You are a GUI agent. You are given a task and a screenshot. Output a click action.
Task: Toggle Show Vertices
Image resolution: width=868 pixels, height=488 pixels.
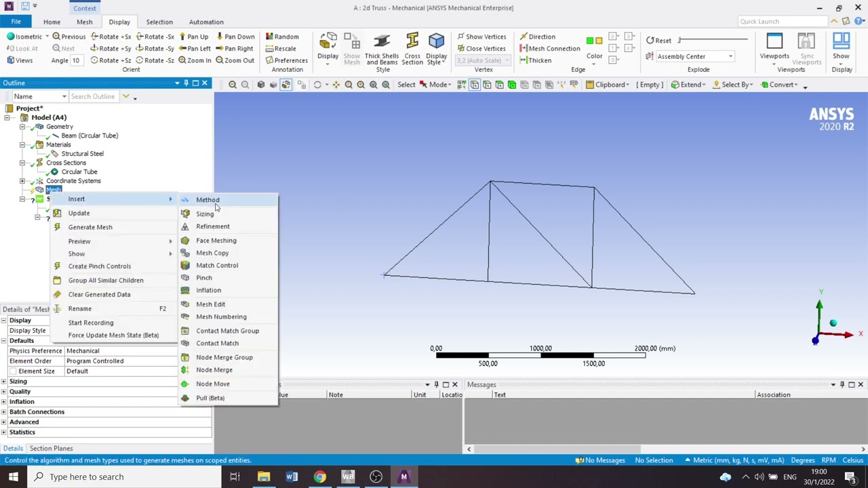481,37
